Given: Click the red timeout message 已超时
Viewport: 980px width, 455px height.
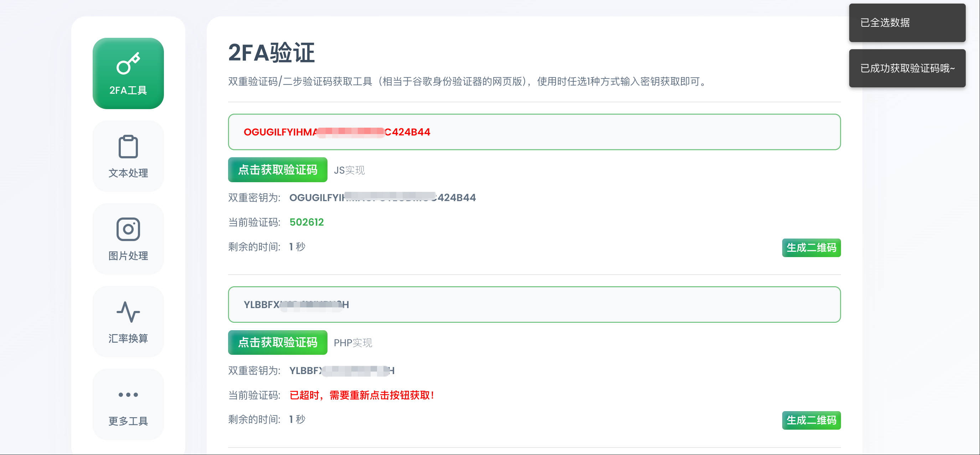Looking at the screenshot, I should pos(361,395).
